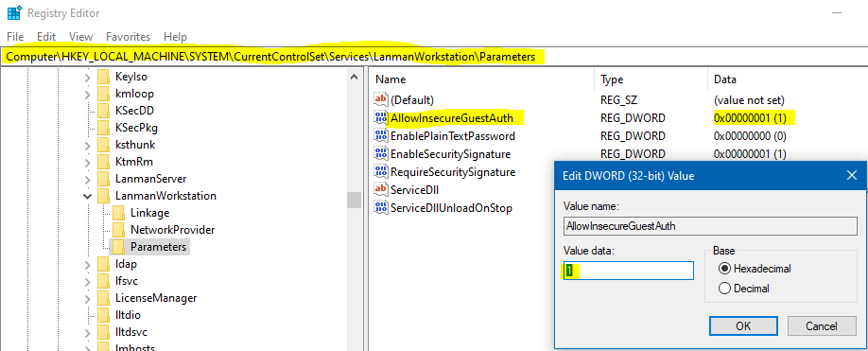Image resolution: width=868 pixels, height=351 pixels.
Task: Select the kmloop folder icon
Action: [103, 94]
